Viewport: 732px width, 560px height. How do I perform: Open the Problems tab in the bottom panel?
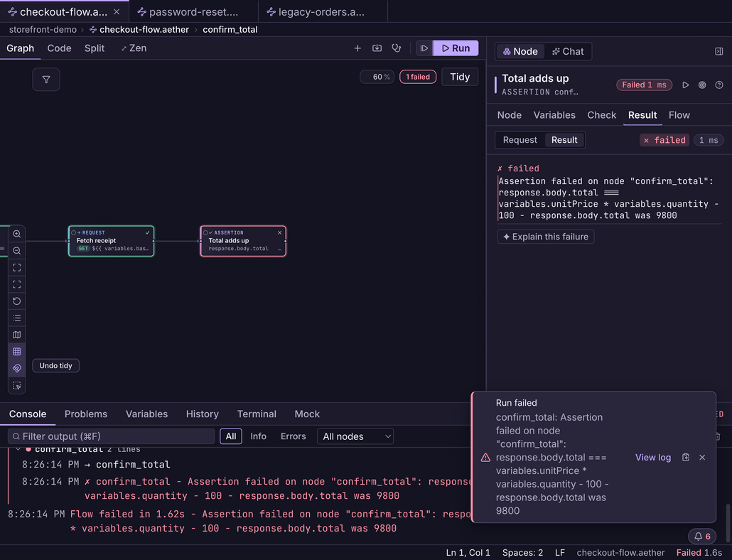[86, 414]
